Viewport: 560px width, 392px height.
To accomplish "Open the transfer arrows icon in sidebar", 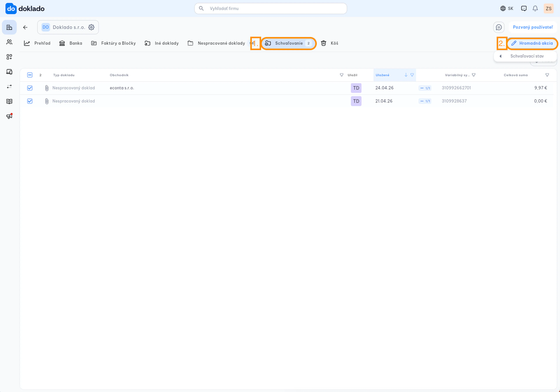I will click(9, 87).
